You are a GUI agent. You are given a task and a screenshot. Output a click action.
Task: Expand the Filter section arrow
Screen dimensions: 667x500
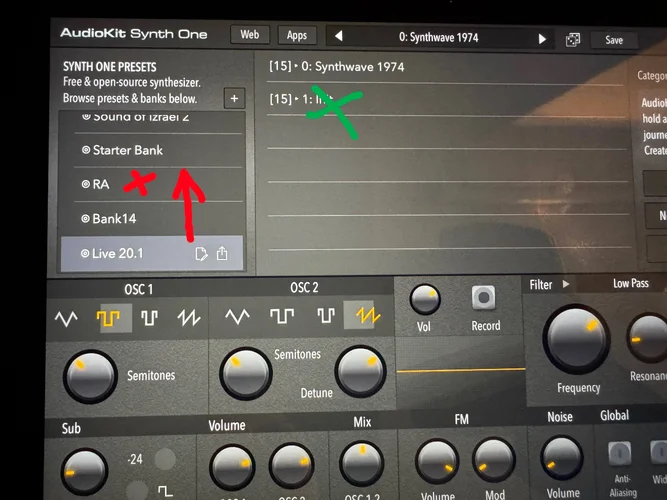[x=566, y=284]
